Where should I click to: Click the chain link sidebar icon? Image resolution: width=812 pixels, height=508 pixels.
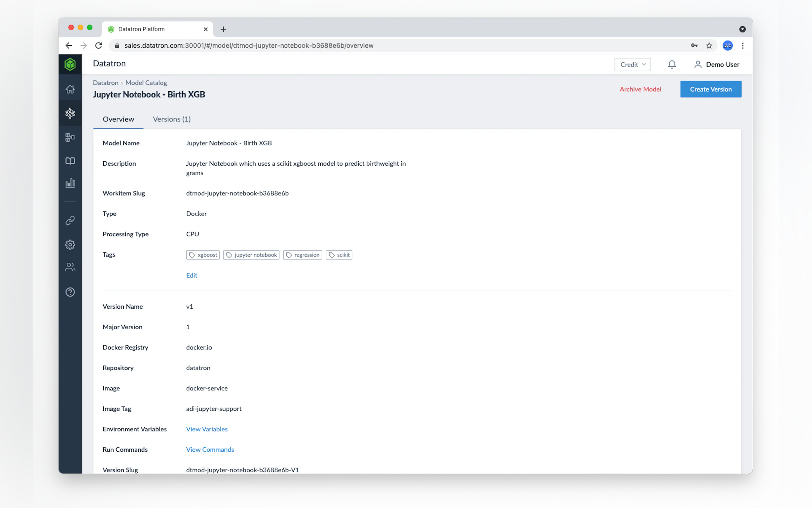click(x=70, y=220)
